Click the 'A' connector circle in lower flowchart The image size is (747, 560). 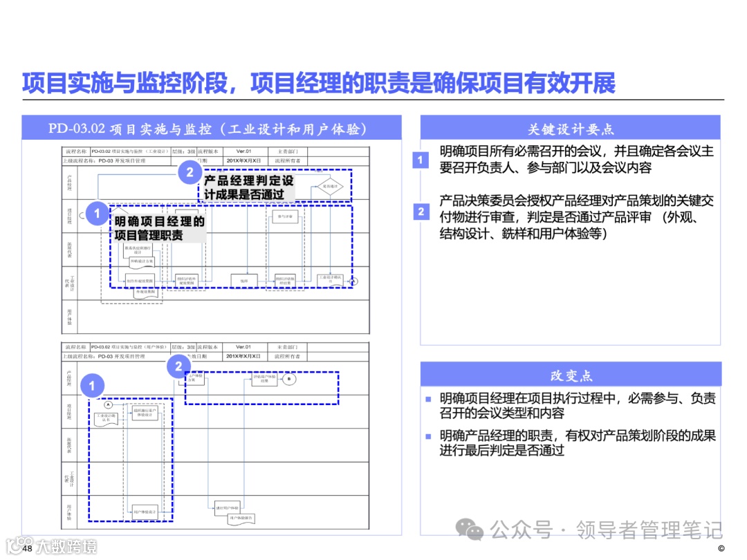(x=108, y=404)
